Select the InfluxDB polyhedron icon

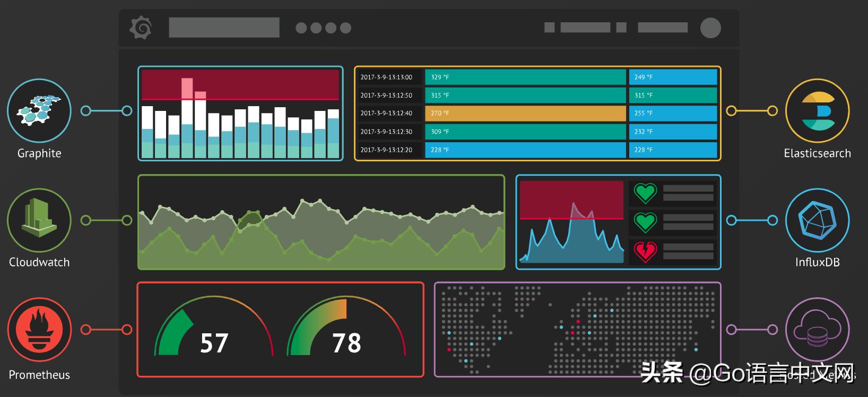[817, 220]
